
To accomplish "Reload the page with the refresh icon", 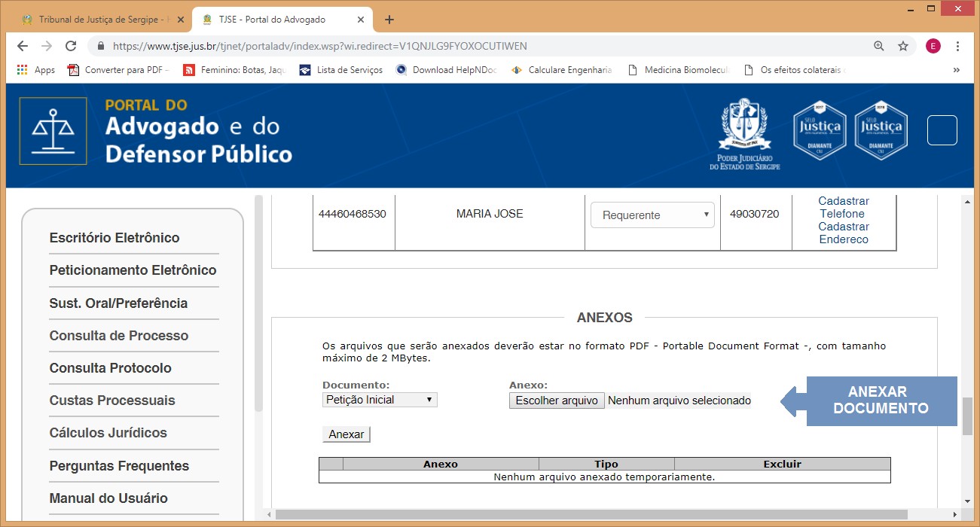I will (71, 46).
